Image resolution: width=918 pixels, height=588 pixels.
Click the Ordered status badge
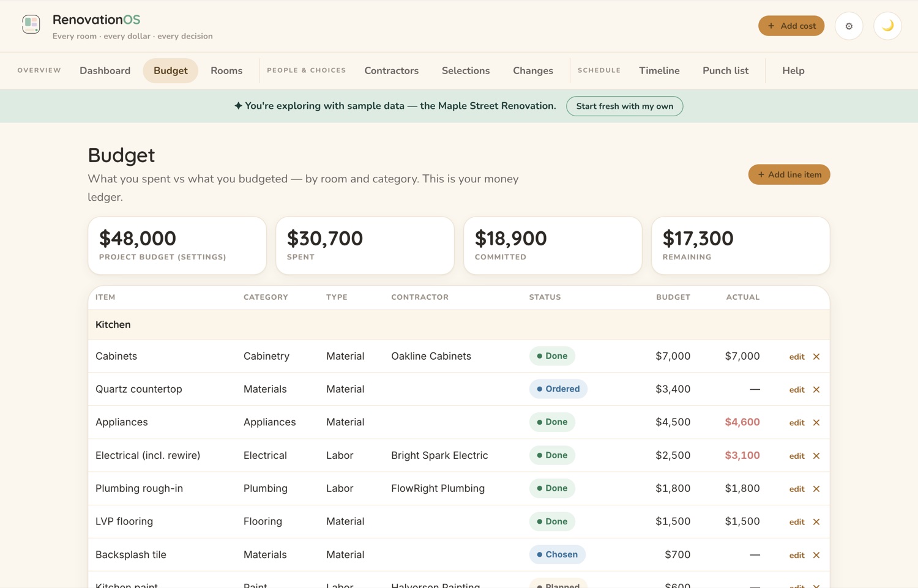[x=558, y=389]
